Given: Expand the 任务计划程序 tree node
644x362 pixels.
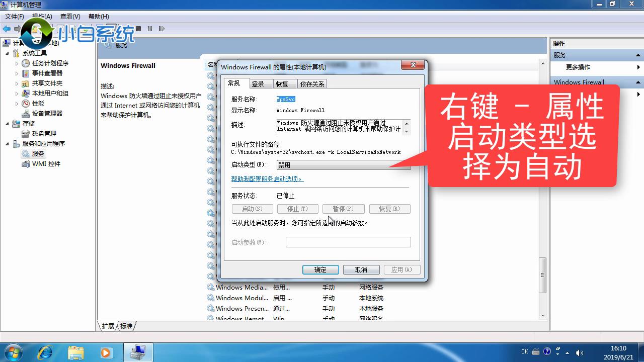Looking at the screenshot, I should click(x=17, y=63).
